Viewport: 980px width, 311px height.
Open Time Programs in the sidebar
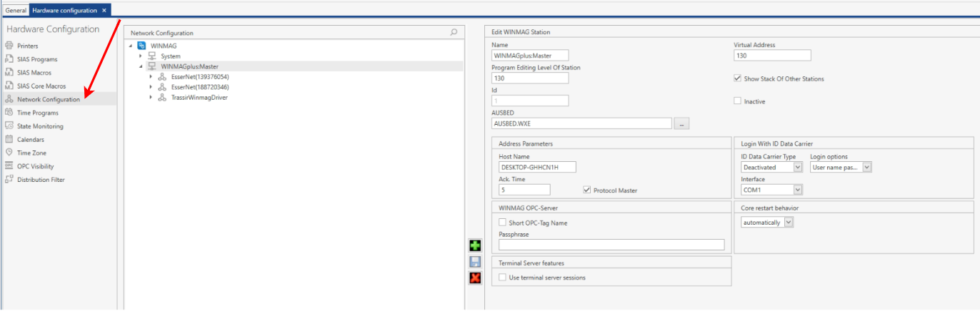(38, 113)
